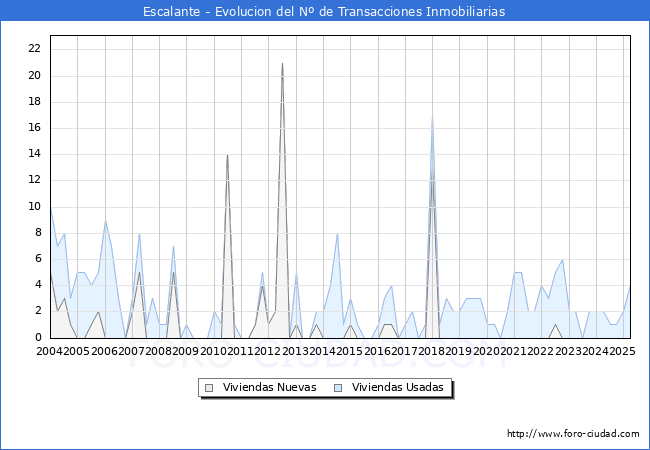Click the 2009 year label
Viewport: 650px width, 450px height.
click(186, 351)
